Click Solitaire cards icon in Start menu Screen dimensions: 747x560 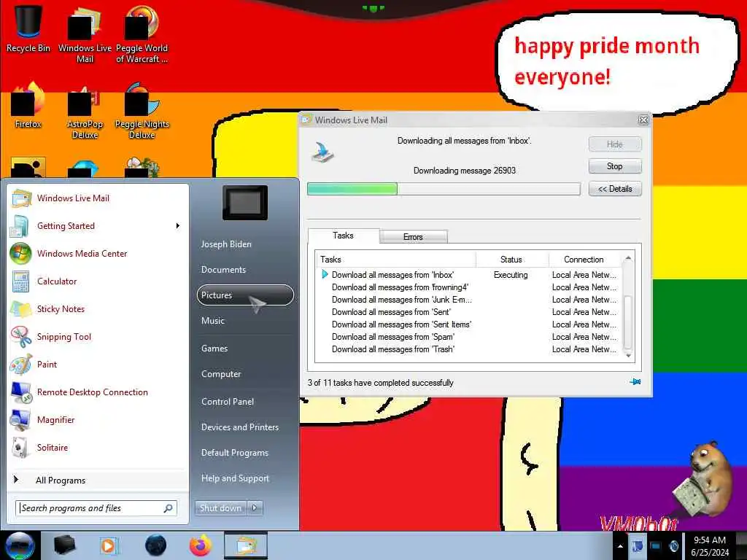coord(20,448)
